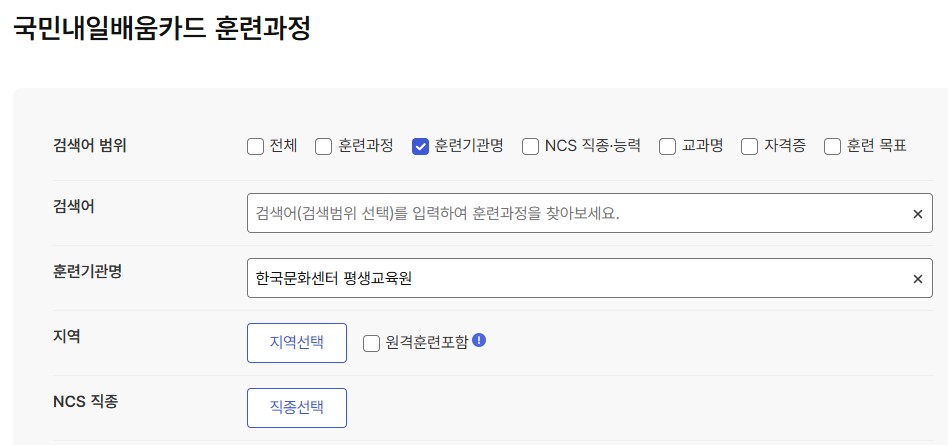The width and height of the screenshot is (948, 445).
Task: Open the 지역선택 region selector
Action: coord(297,343)
